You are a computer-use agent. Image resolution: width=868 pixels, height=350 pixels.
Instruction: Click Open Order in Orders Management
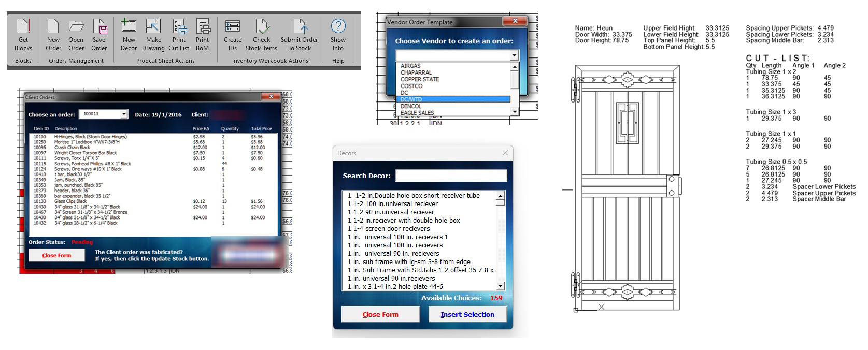[x=76, y=34]
